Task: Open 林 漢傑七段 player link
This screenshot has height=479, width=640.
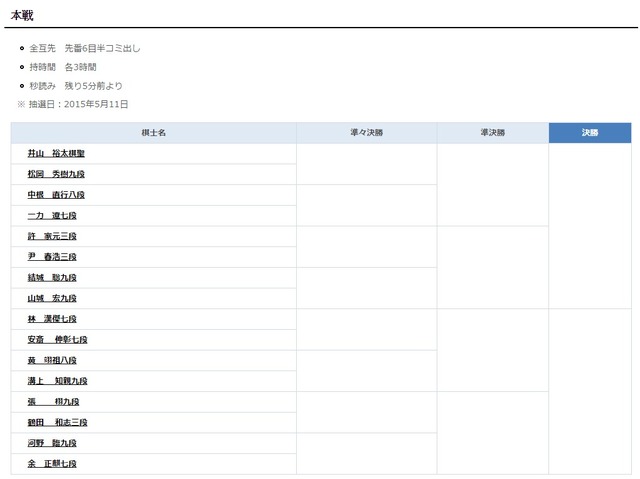Action: (52, 319)
